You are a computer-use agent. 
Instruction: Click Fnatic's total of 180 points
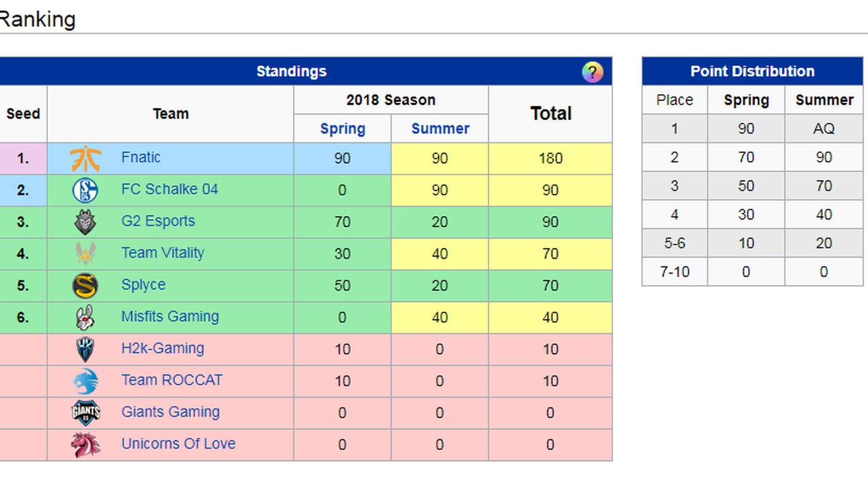(x=550, y=158)
